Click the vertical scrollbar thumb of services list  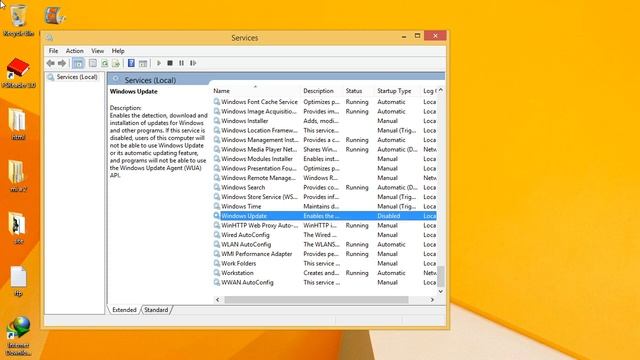[x=441, y=276]
